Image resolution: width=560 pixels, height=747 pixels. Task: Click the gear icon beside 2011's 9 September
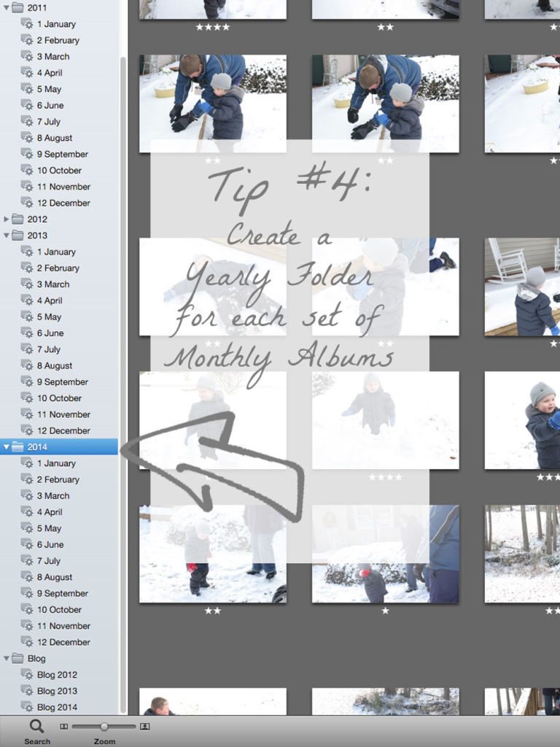coord(27,154)
